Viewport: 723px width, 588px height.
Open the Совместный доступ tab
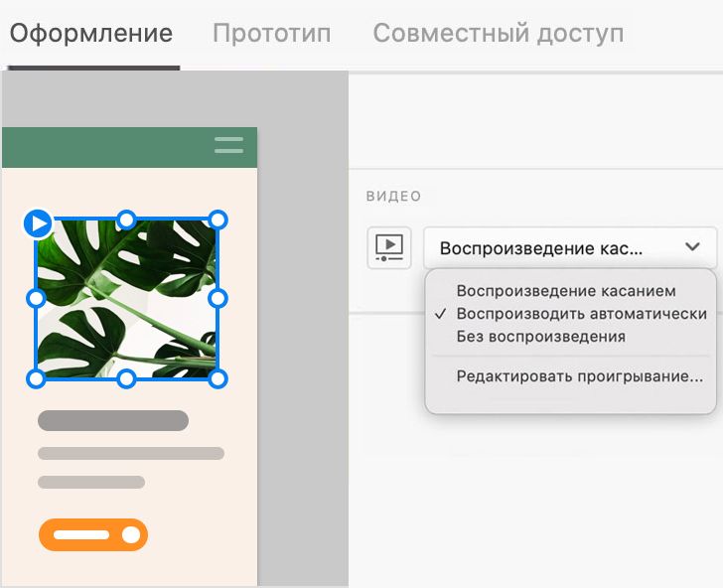point(498,33)
